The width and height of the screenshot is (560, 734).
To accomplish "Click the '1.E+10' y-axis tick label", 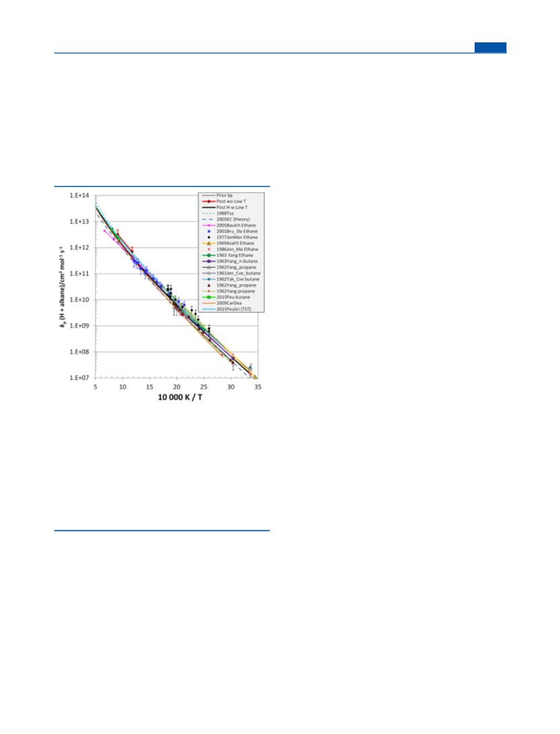I will click(x=79, y=299).
